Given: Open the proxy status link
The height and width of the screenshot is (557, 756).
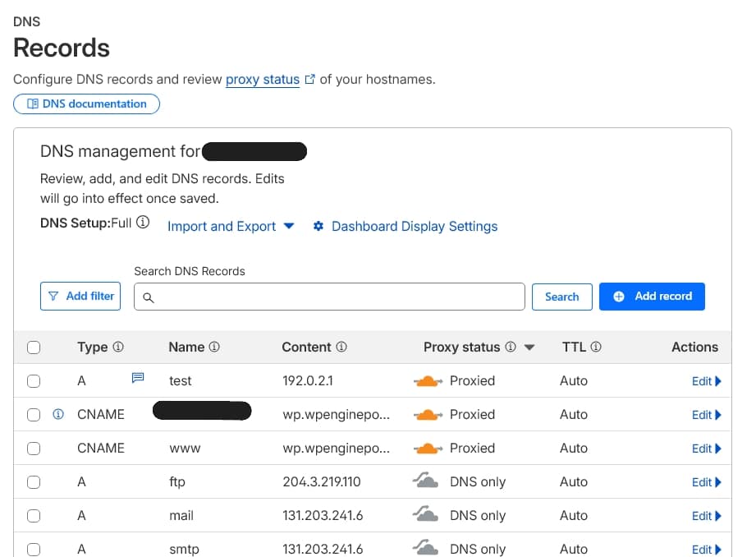Looking at the screenshot, I should click(x=263, y=80).
